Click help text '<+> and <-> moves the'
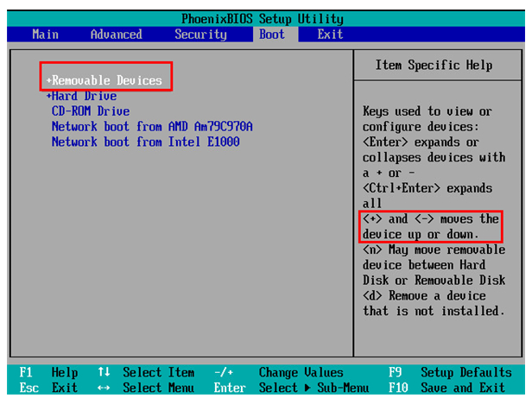 point(431,219)
